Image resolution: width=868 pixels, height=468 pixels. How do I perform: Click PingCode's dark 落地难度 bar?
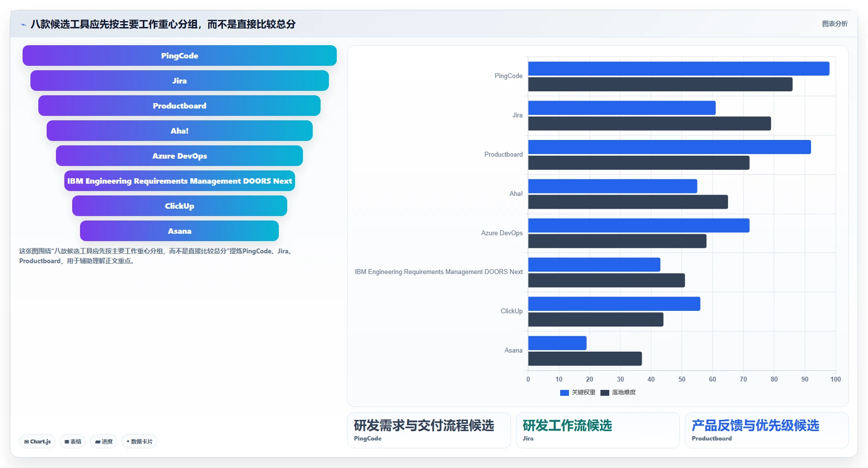pyautogui.click(x=660, y=84)
